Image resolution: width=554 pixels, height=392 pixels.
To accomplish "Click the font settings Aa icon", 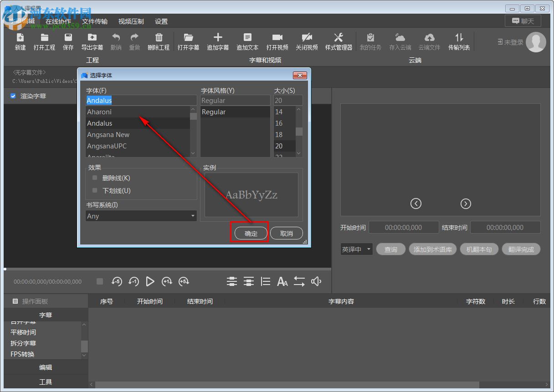I will (x=282, y=282).
